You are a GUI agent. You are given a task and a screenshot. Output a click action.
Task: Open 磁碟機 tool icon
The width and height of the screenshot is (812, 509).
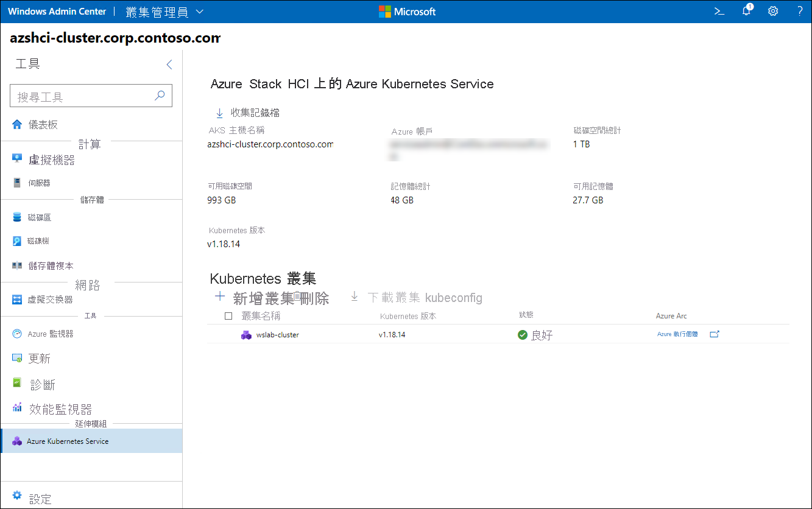(x=17, y=241)
